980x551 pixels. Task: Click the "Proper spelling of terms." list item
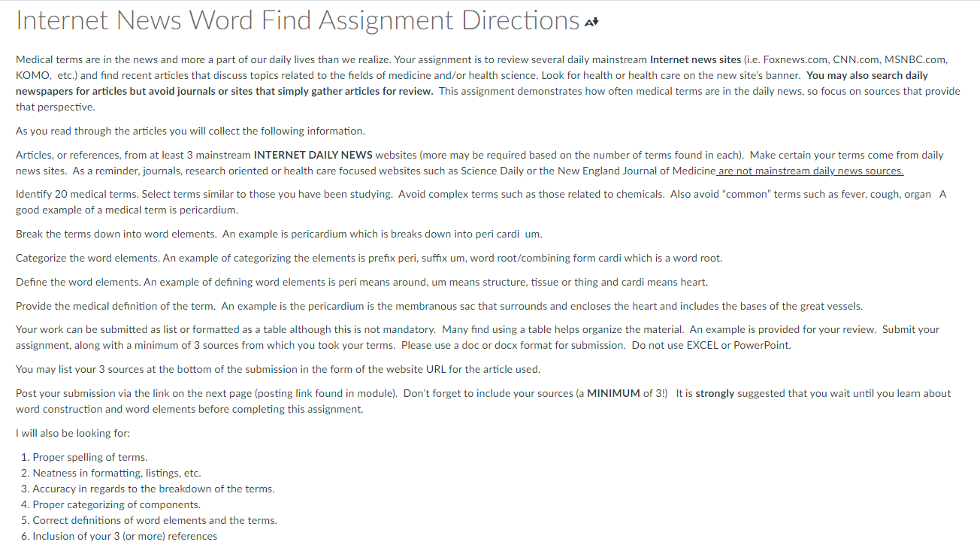[x=89, y=457]
